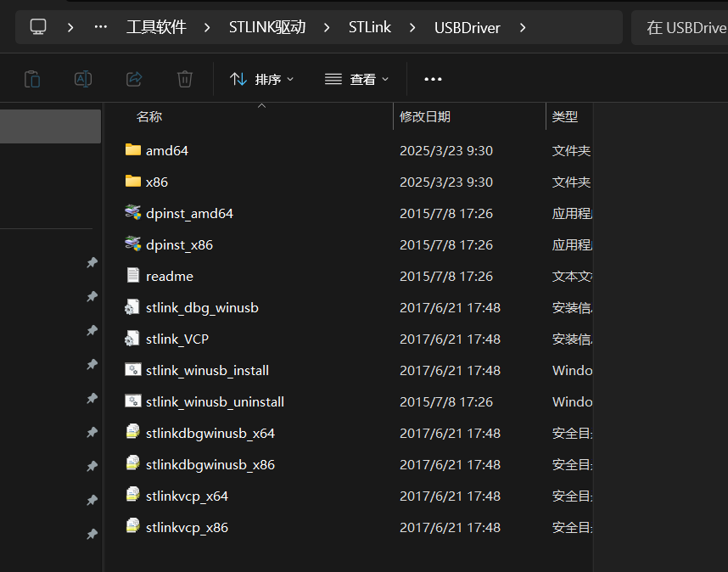Click the dpinst_x86 file name

[x=179, y=244]
